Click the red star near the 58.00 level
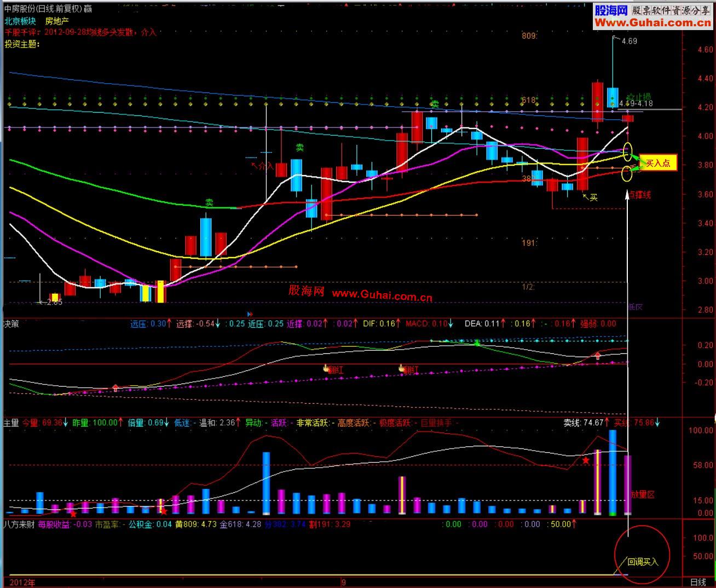The width and height of the screenshot is (716, 588). [586, 461]
